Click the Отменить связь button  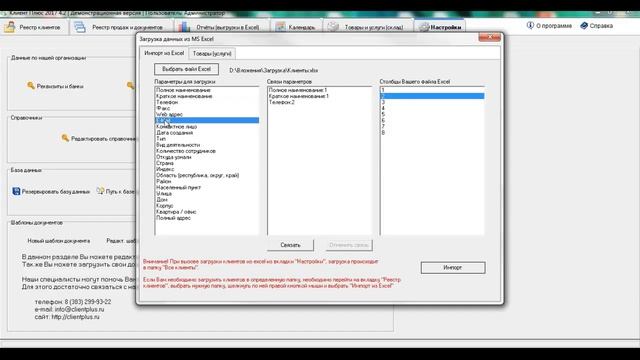349,245
